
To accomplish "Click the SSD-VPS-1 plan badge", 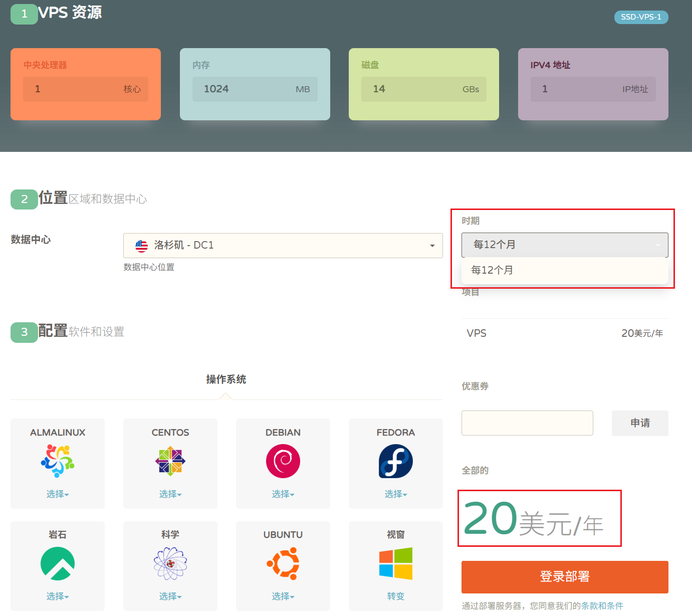I will pos(641,17).
